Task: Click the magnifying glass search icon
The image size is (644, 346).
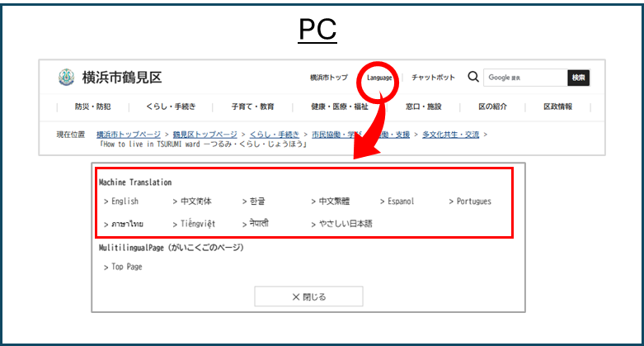Action: pyautogui.click(x=473, y=77)
